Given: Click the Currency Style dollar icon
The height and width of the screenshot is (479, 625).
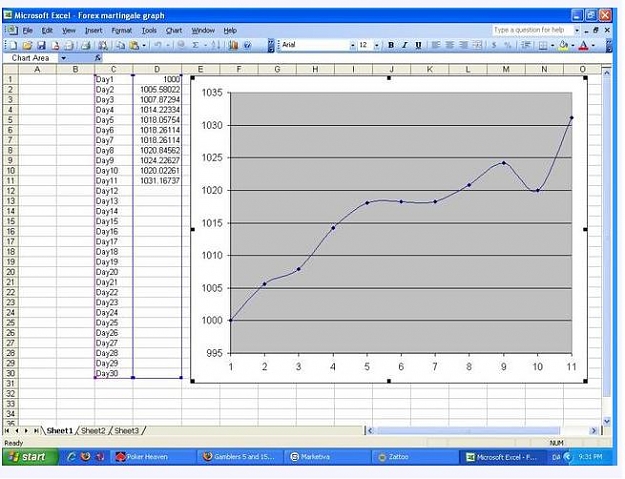Looking at the screenshot, I should [x=494, y=45].
